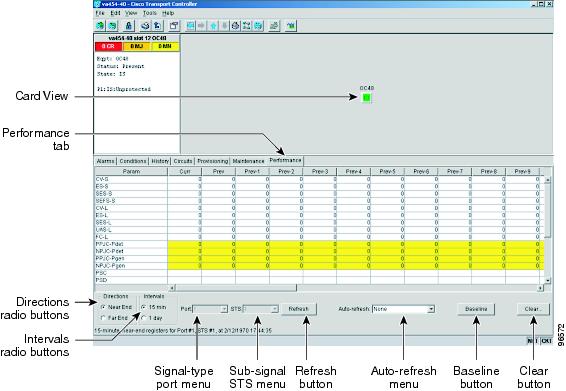
Task: Open the STS dropdown menu
Action: (261, 309)
